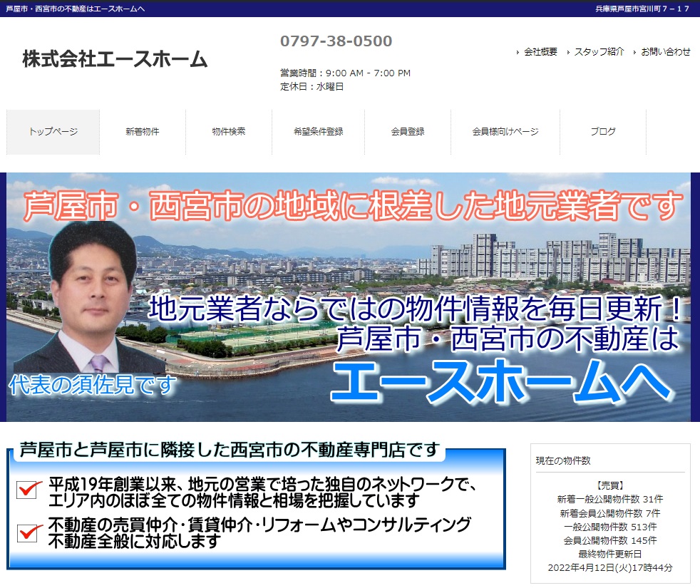
Task: Click the main hero banner image
Action: point(348,297)
